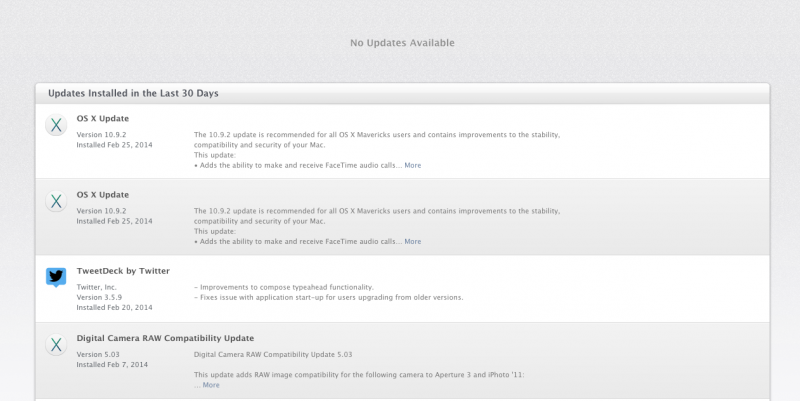
Task: Click "Updates Installed in the Last 30 Days" header
Action: point(133,93)
